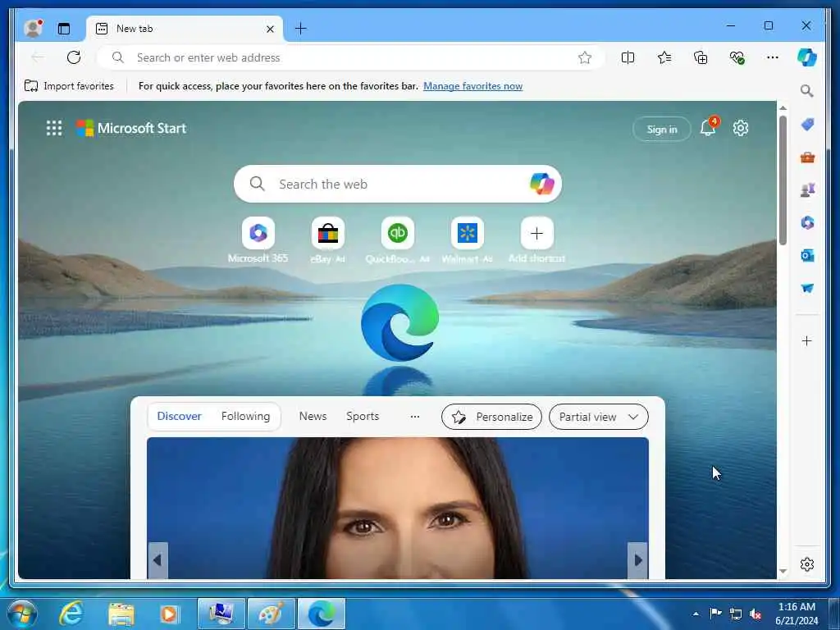Open Paint from the taskbar

click(271, 614)
